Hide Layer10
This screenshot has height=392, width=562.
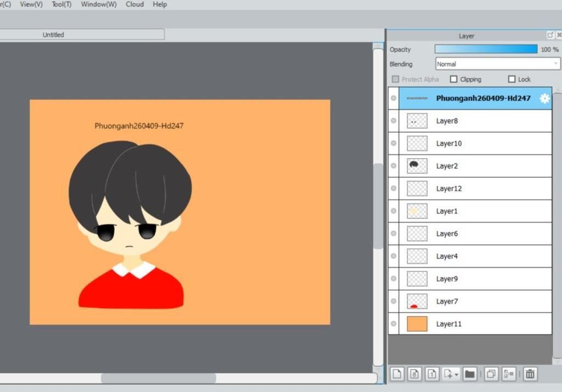[394, 143]
